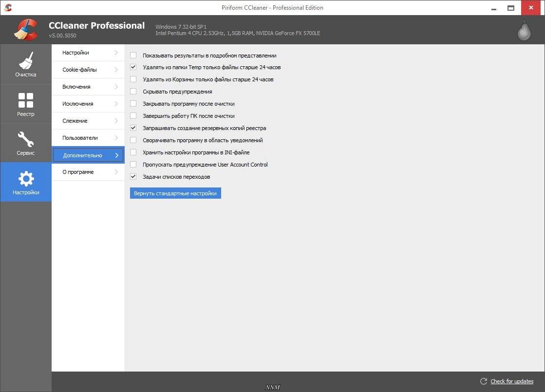Screen dimensions: 545x392
Task: Click the refresh icon beside Check for updates
Action: 484,381
